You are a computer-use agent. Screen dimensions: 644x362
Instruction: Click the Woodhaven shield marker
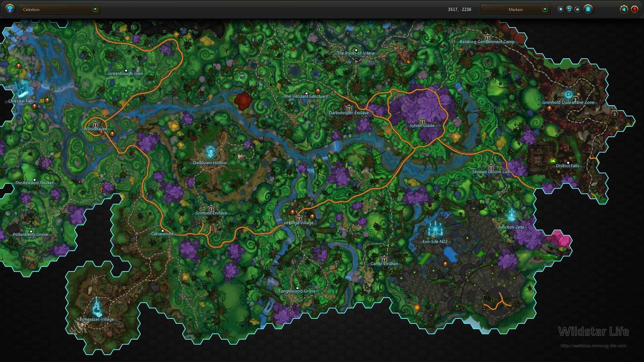pos(95,125)
